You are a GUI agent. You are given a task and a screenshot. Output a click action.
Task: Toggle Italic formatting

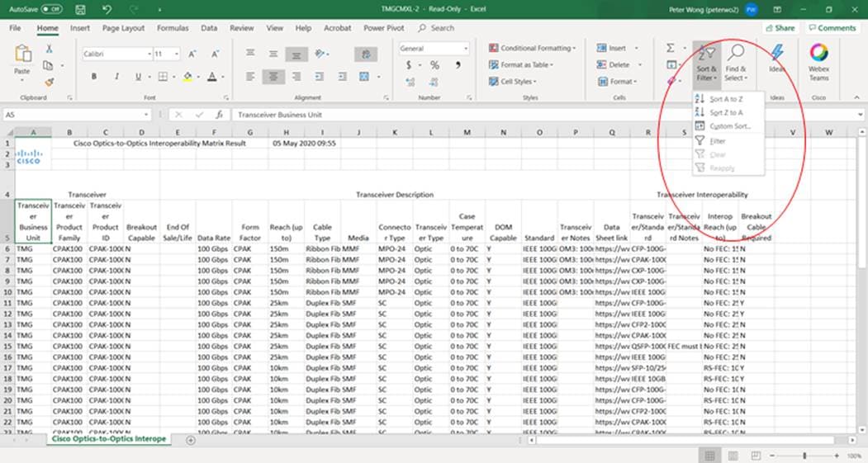click(116, 76)
